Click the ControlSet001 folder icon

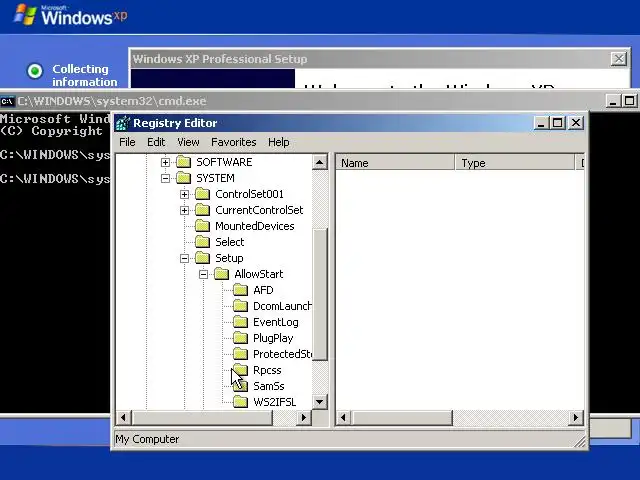(202, 194)
